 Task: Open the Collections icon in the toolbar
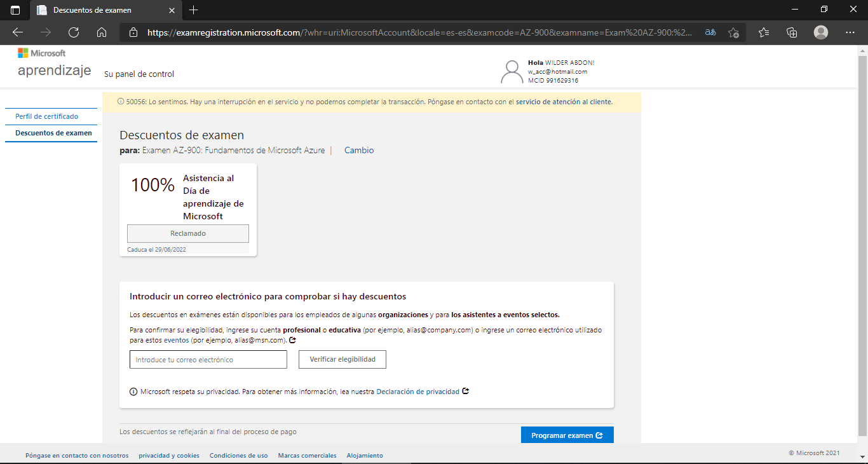point(792,32)
